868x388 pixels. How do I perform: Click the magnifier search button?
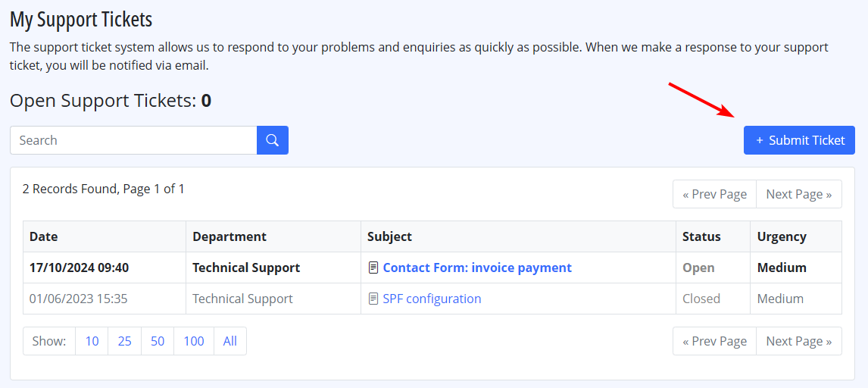tap(273, 140)
